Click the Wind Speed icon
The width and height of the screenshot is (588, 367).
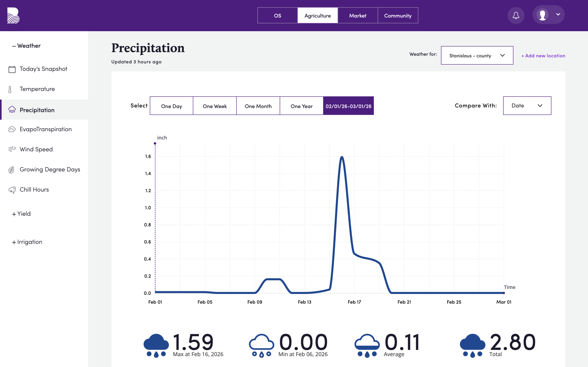12,149
